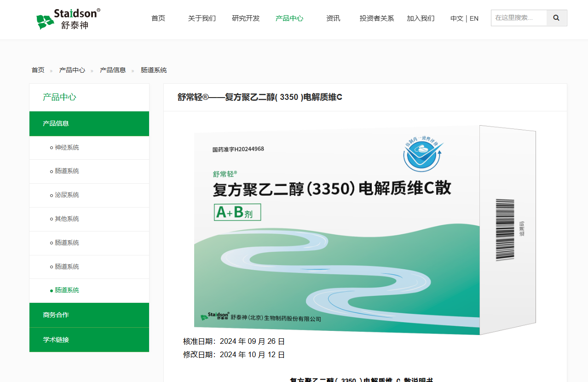
Task: Click the product box packaging image
Action: click(x=364, y=230)
